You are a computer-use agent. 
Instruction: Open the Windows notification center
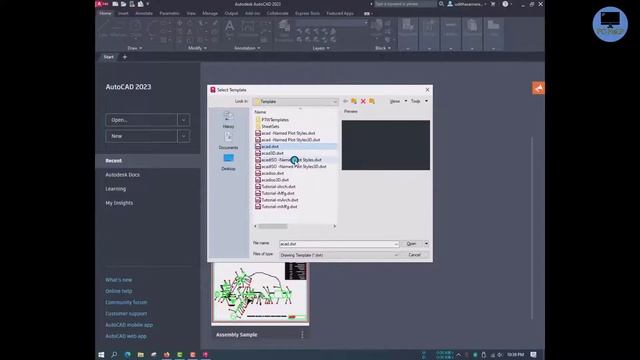(x=533, y=355)
